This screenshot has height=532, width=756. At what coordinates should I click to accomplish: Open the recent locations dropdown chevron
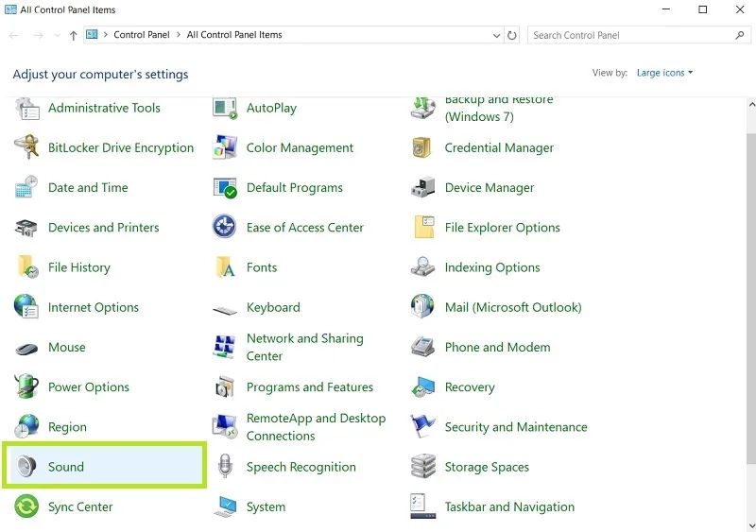click(x=58, y=35)
